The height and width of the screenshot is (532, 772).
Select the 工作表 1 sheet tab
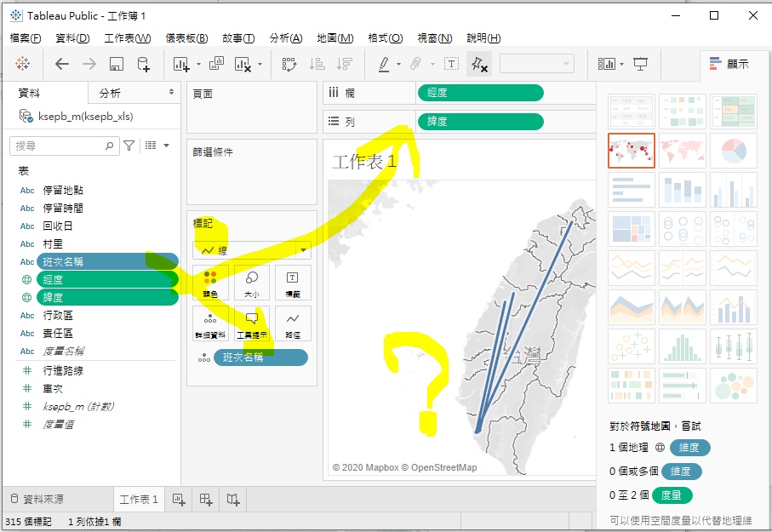[x=139, y=500]
